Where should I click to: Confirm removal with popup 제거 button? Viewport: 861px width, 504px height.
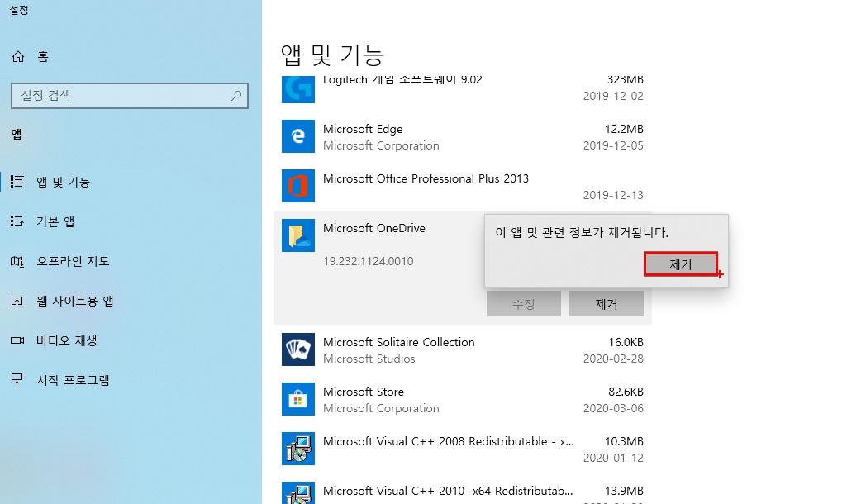click(680, 264)
